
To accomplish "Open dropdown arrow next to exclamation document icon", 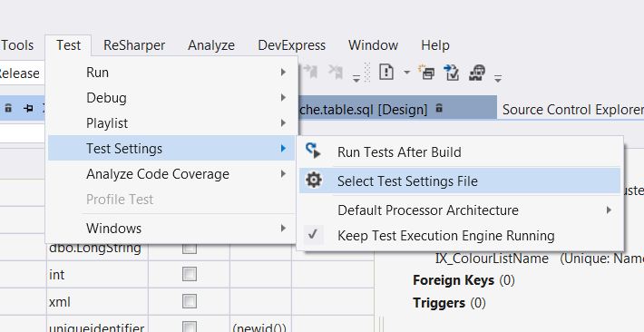I will 406,73.
